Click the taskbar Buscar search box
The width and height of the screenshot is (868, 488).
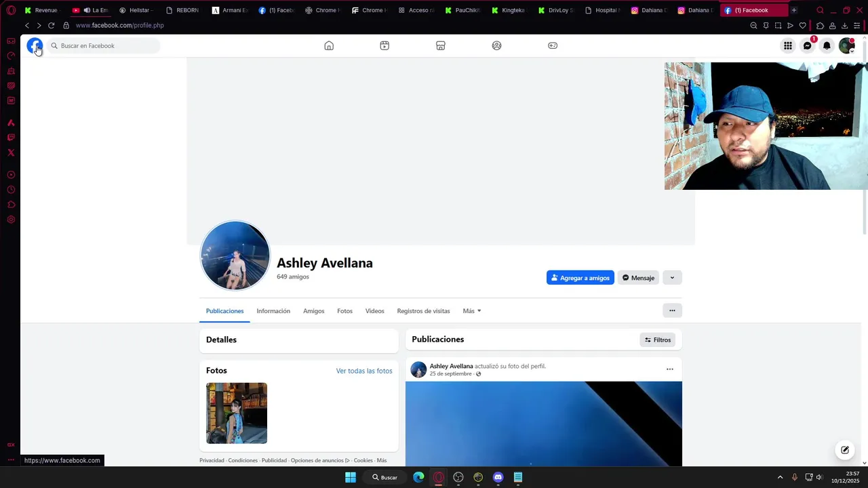tap(384, 477)
